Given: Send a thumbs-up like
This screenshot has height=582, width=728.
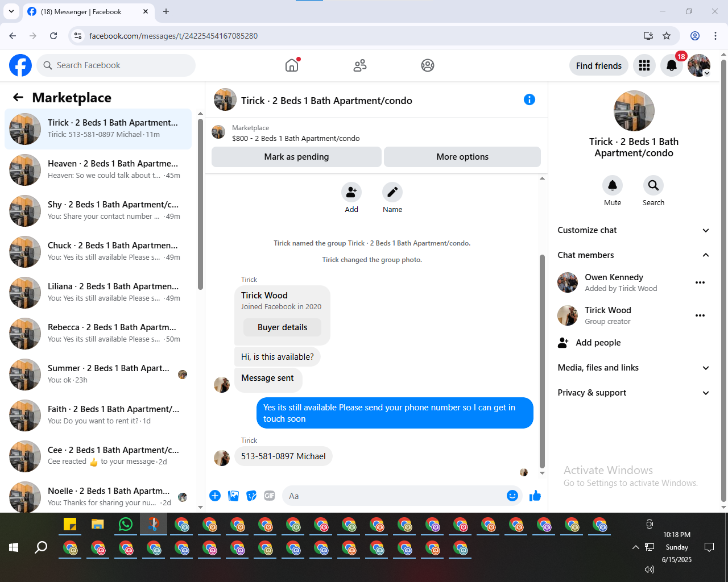Looking at the screenshot, I should click(535, 496).
